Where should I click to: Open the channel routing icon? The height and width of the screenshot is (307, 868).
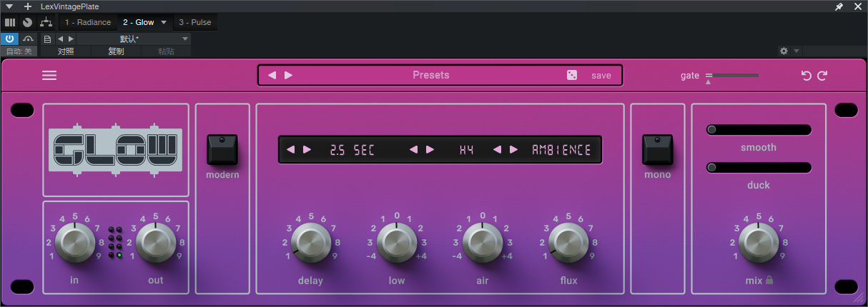46,22
